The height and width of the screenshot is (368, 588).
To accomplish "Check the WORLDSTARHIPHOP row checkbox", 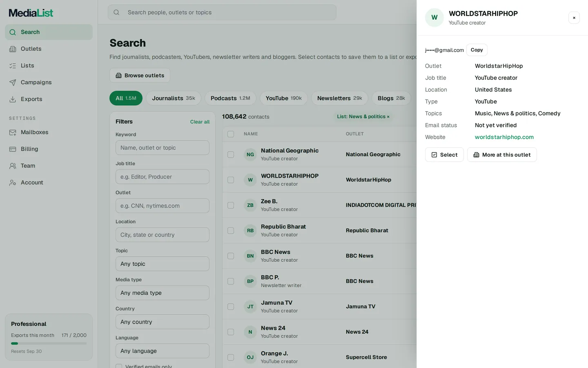I will coord(231,180).
